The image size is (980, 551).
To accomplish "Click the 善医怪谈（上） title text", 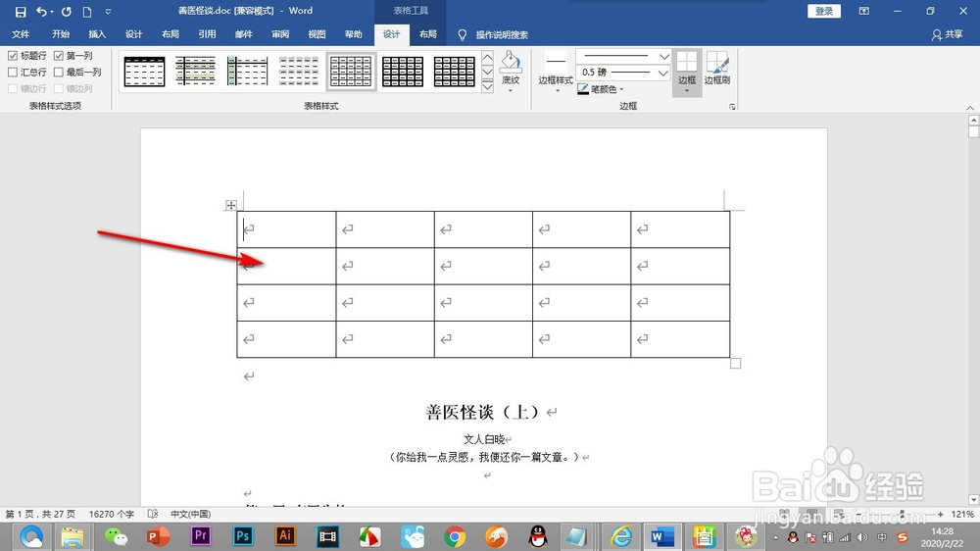I will pyautogui.click(x=482, y=412).
